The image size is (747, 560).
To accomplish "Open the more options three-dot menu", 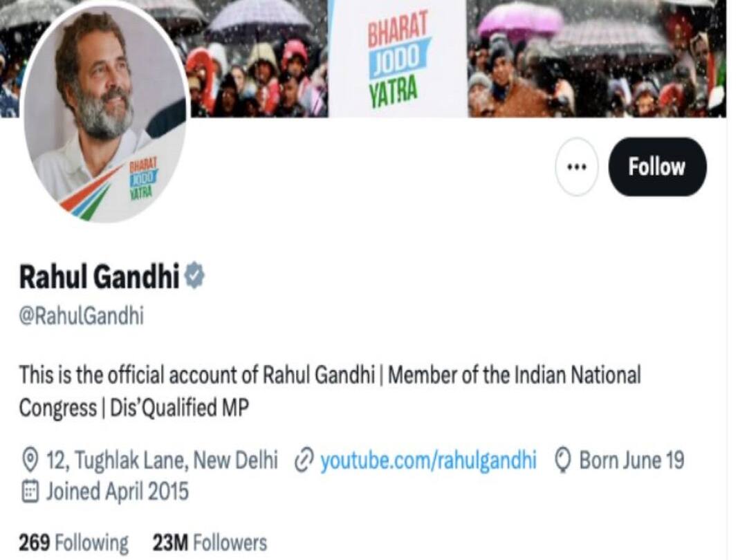I will [x=576, y=166].
